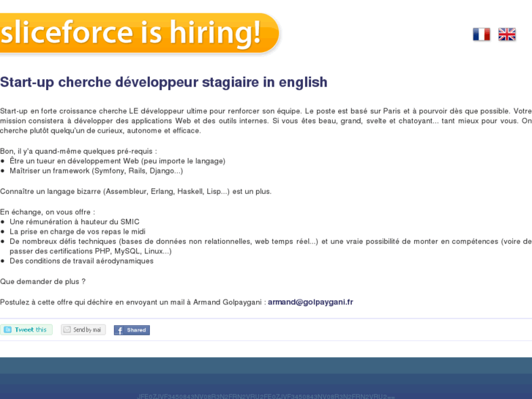Viewport: 532px width, 399px height.
Task: Select 'Maîtriser un framework (Symfony, Rails, Django...)' line
Action: coord(97,171)
